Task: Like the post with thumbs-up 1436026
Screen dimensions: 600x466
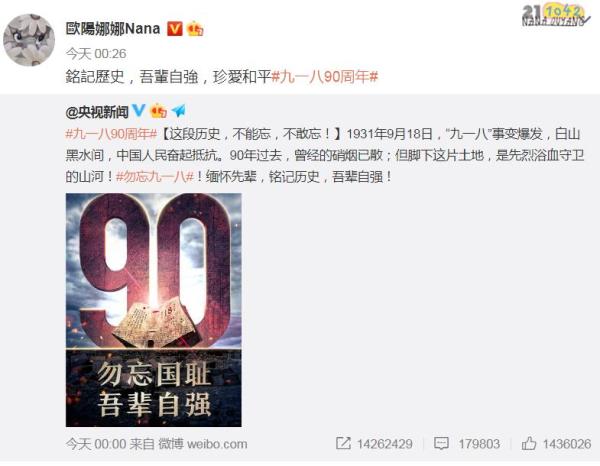Action: coord(529,443)
